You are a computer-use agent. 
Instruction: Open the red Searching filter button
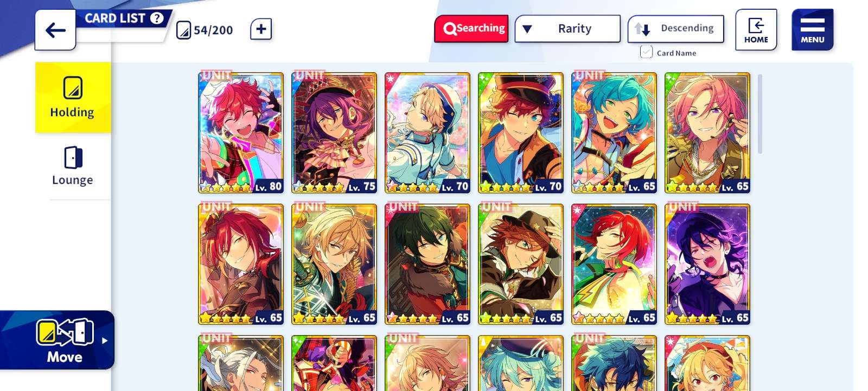coord(471,29)
